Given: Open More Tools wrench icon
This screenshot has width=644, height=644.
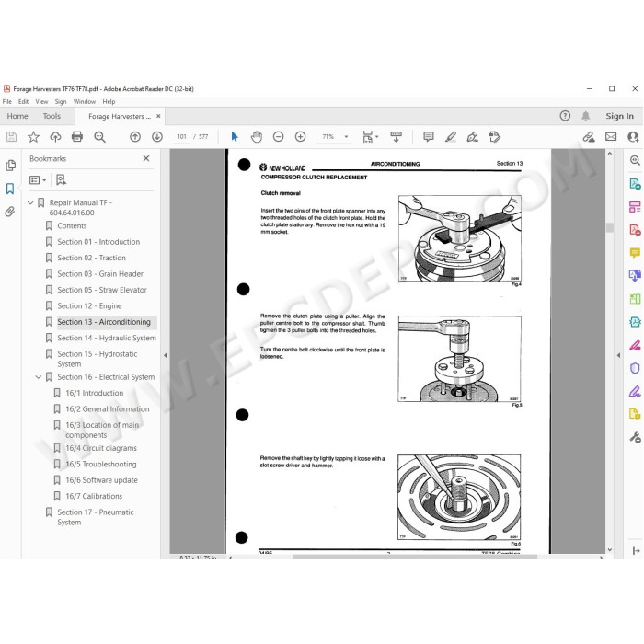Looking at the screenshot, I should coord(635,437).
